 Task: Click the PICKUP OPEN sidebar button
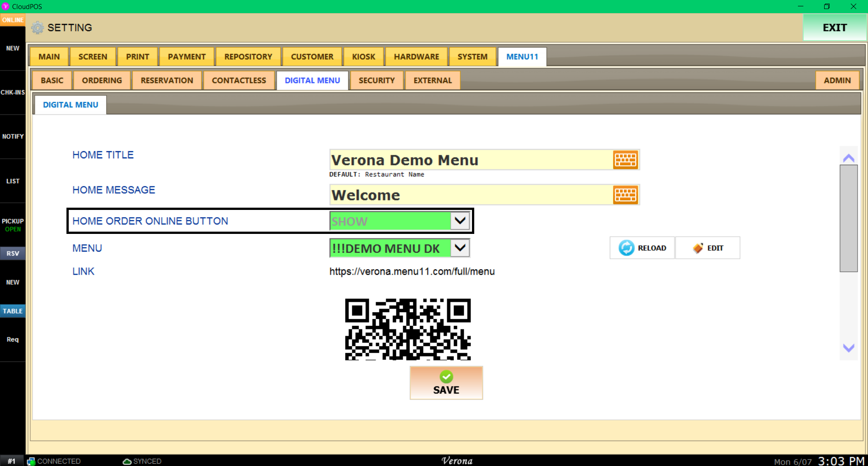tap(13, 225)
